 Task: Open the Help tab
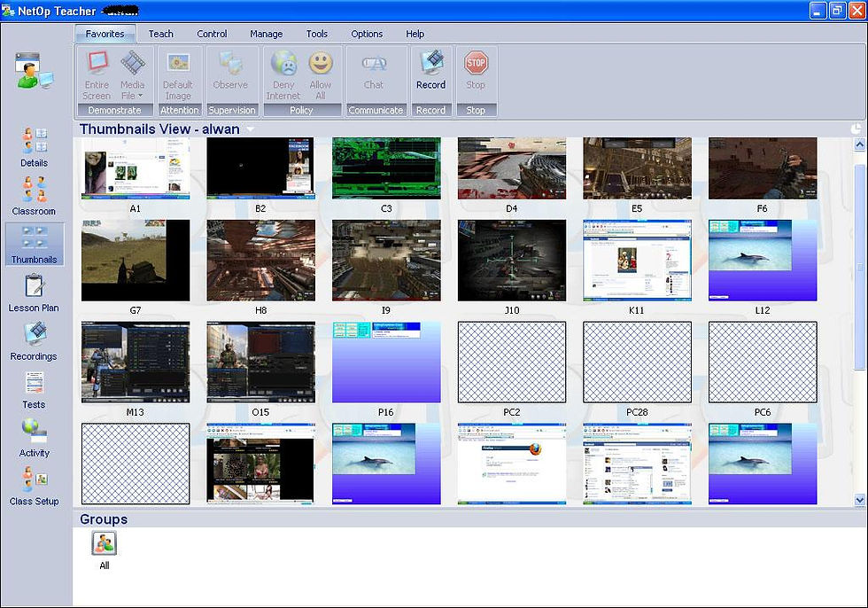click(415, 34)
